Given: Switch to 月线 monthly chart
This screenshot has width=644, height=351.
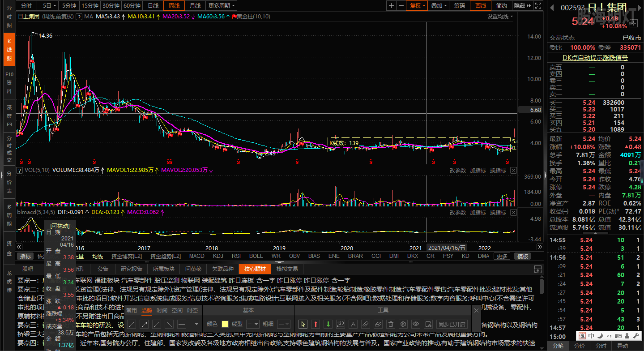Looking at the screenshot, I should [195, 5].
